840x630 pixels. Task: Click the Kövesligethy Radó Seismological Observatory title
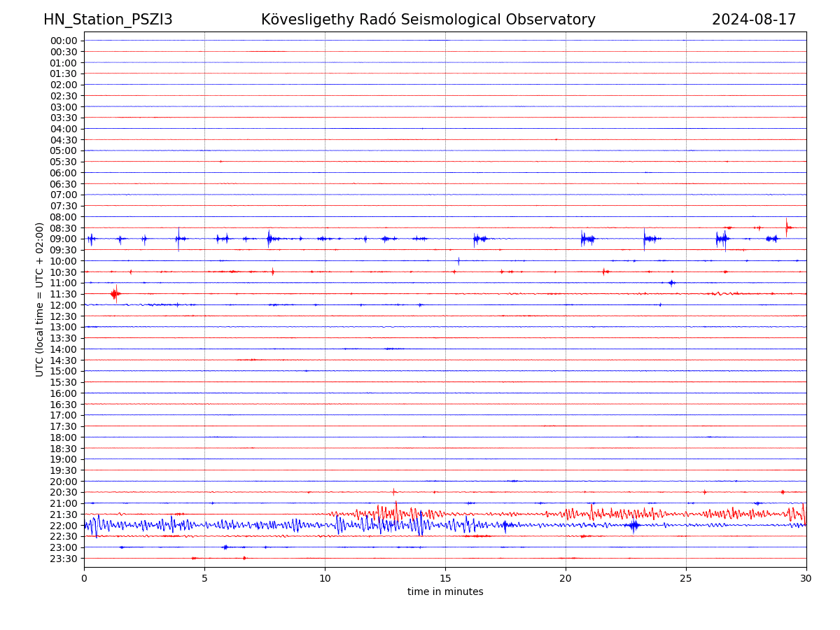(428, 20)
